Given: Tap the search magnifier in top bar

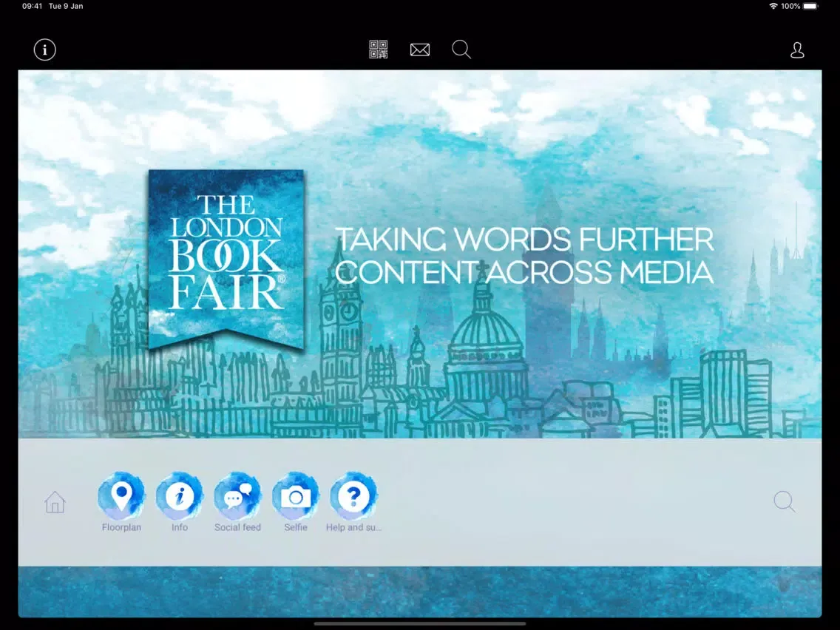Looking at the screenshot, I should [461, 50].
